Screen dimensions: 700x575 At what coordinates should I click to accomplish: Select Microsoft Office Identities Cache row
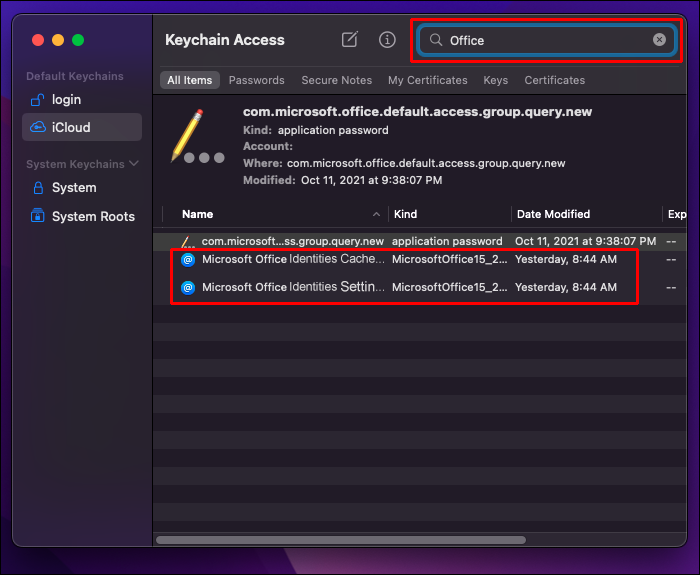[x=292, y=259]
